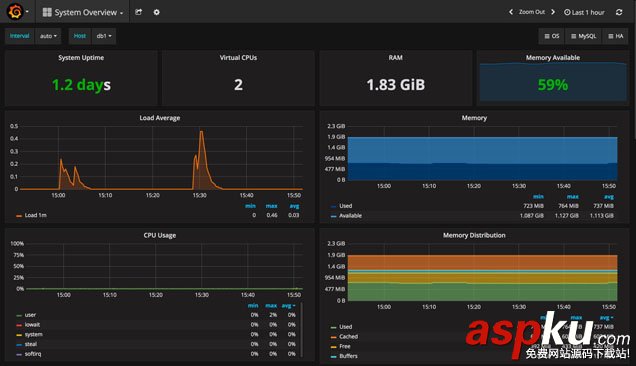Open the HA dashboard link
636x366 pixels.
pyautogui.click(x=616, y=36)
